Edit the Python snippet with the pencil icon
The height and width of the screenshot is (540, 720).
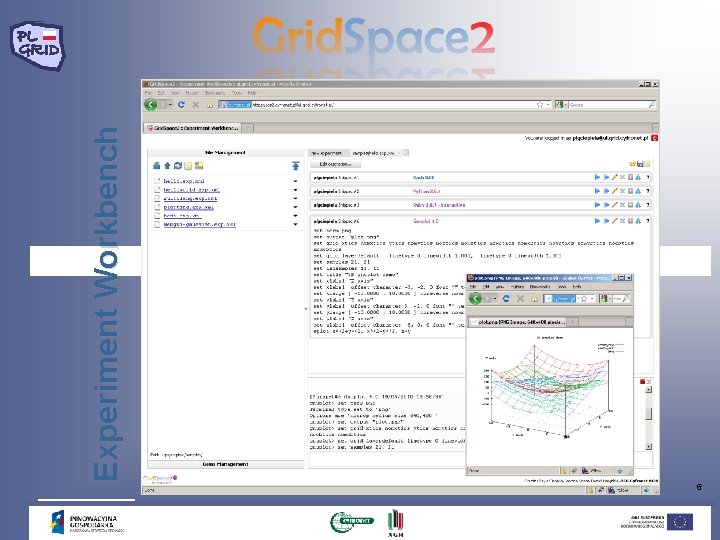[x=614, y=191]
